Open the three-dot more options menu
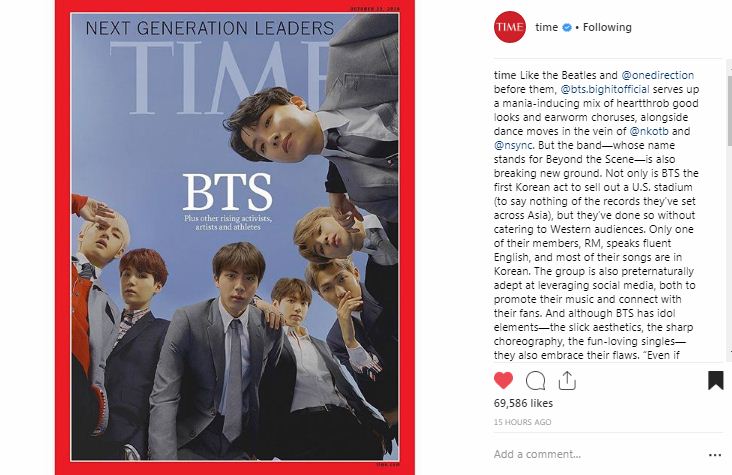This screenshot has width=732, height=475. pos(715,455)
